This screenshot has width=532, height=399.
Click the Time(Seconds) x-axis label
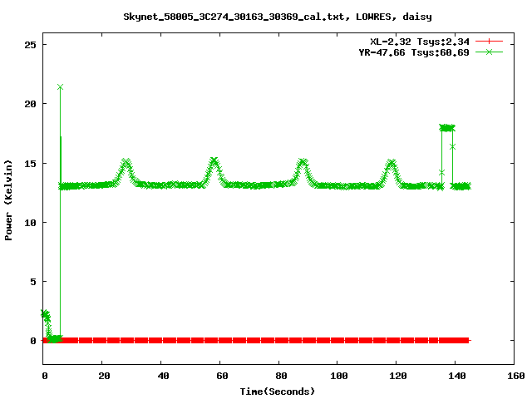278,392
